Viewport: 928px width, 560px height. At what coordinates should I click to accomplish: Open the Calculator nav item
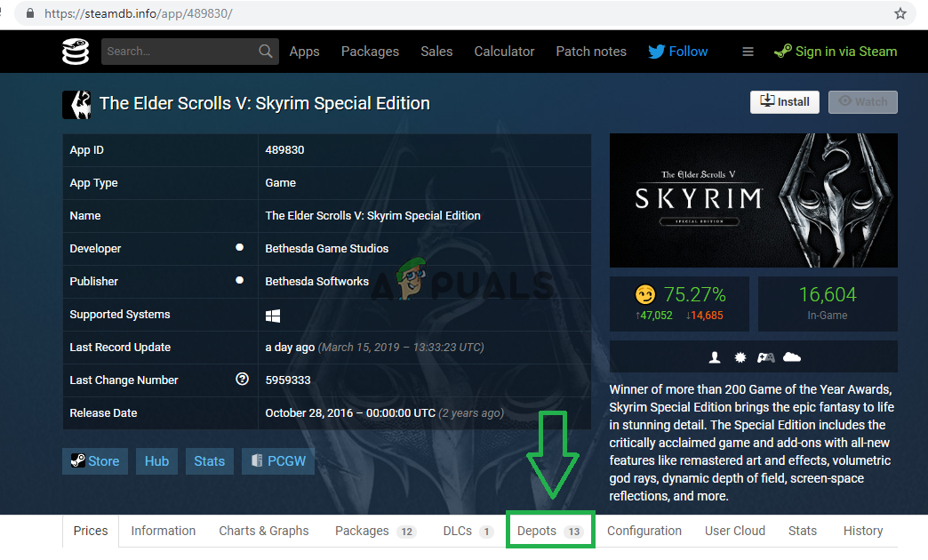[x=504, y=52]
